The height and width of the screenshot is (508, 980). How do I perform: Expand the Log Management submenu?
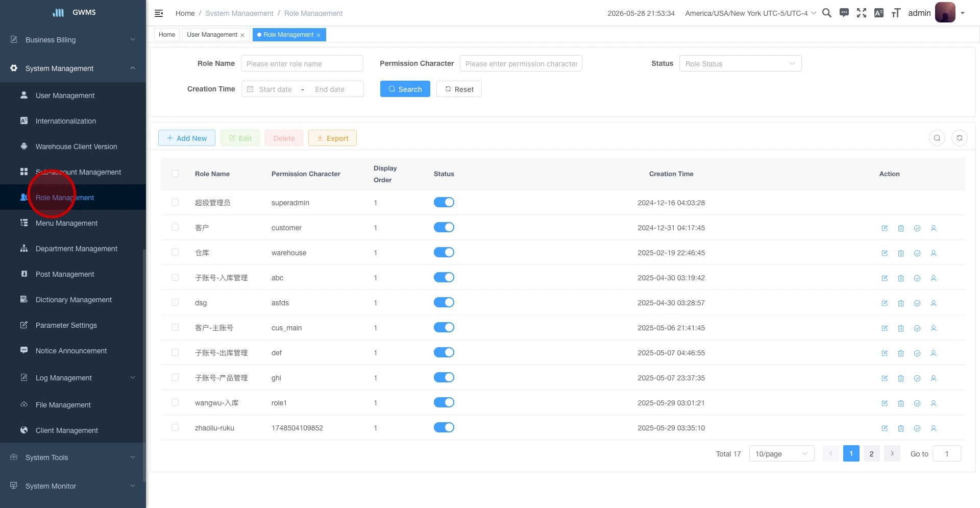click(73, 378)
